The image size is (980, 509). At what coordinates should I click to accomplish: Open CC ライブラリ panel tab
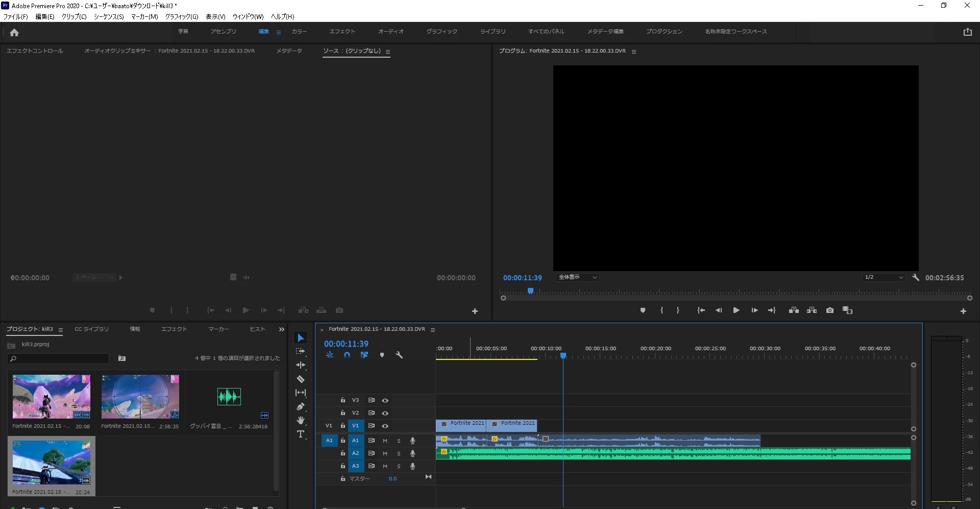coord(92,329)
